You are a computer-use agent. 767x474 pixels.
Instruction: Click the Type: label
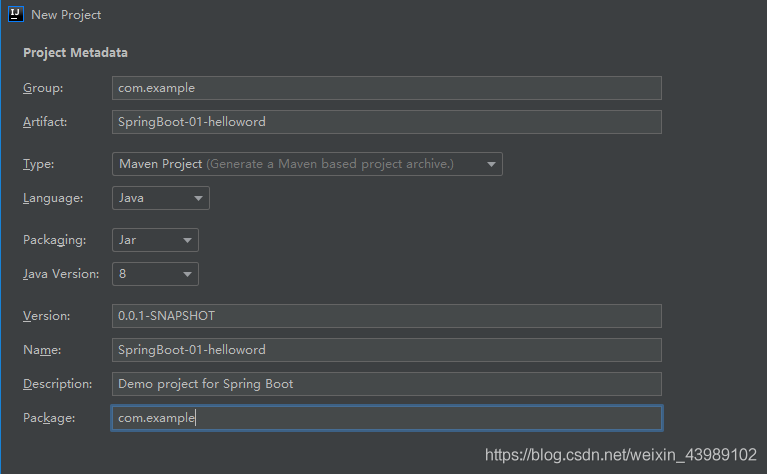pyautogui.click(x=39, y=164)
